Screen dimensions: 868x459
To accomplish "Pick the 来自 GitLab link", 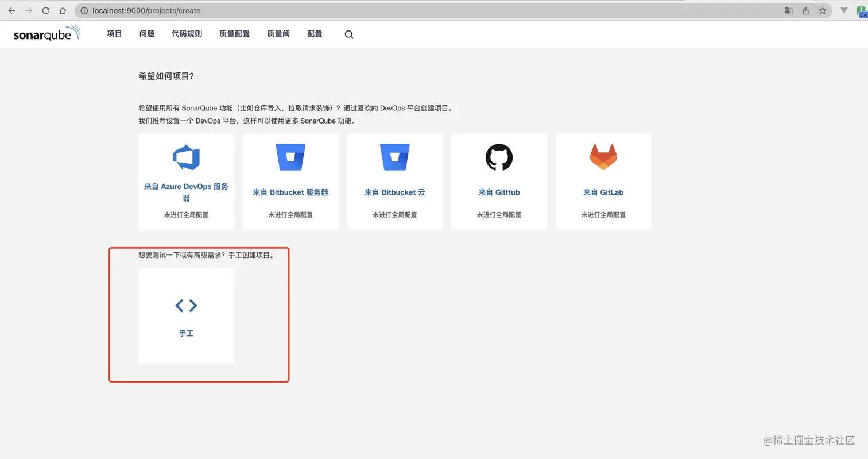I will coord(603,192).
